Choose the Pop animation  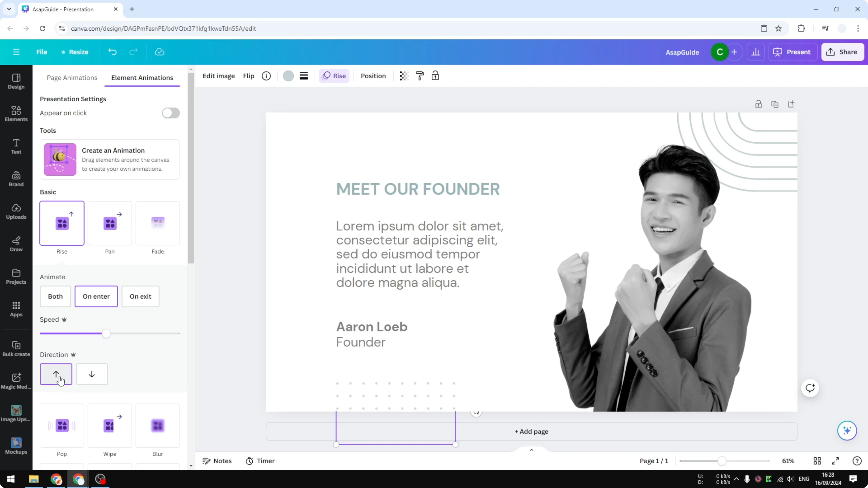tap(62, 426)
